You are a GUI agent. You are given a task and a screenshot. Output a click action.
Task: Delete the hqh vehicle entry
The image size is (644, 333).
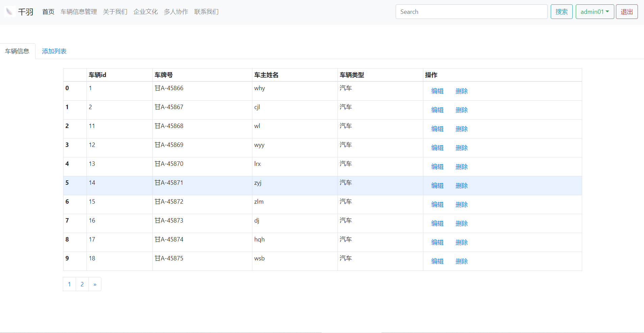462,242
